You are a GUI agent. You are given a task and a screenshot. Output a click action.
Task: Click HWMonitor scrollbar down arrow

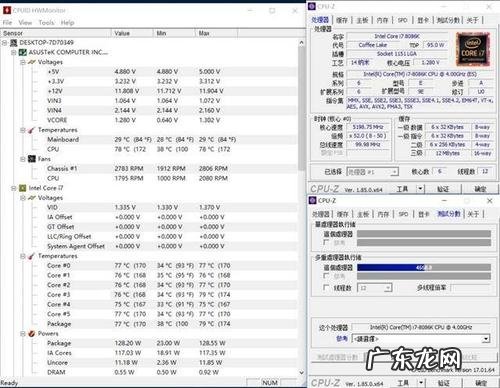coord(301,373)
